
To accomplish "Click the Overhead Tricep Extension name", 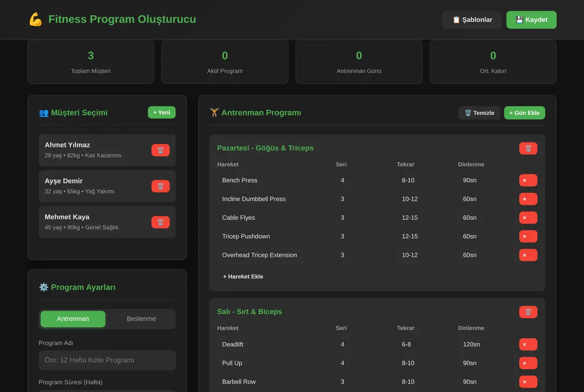I will (259, 255).
